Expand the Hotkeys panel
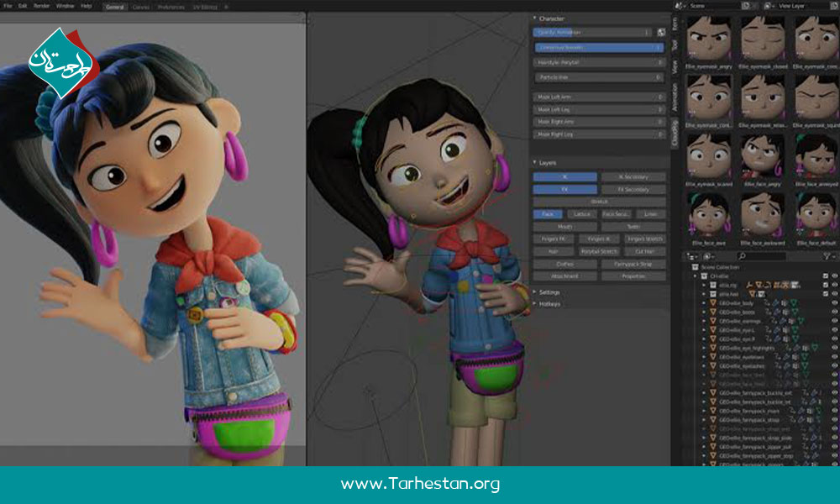 534,304
